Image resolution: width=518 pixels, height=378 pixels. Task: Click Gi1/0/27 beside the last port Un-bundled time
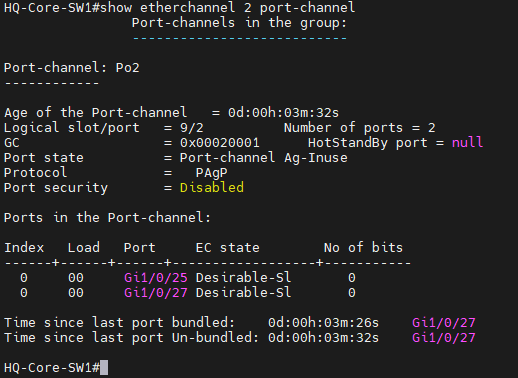[444, 338]
